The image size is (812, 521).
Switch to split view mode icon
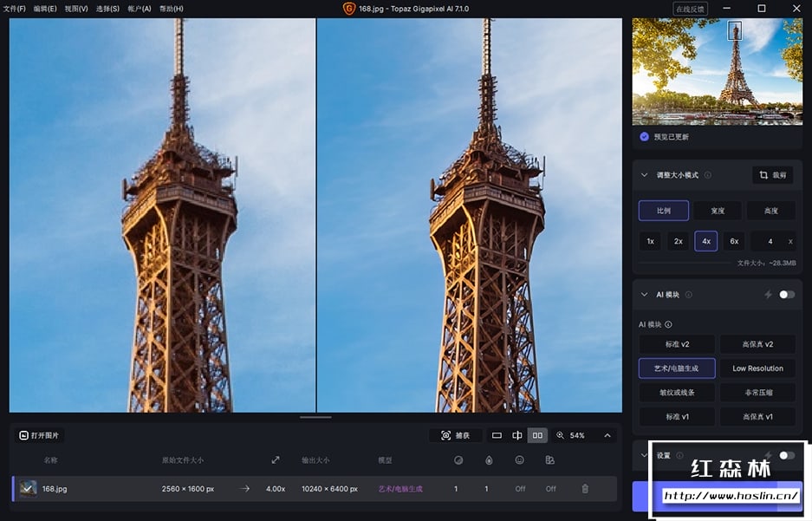coord(517,435)
